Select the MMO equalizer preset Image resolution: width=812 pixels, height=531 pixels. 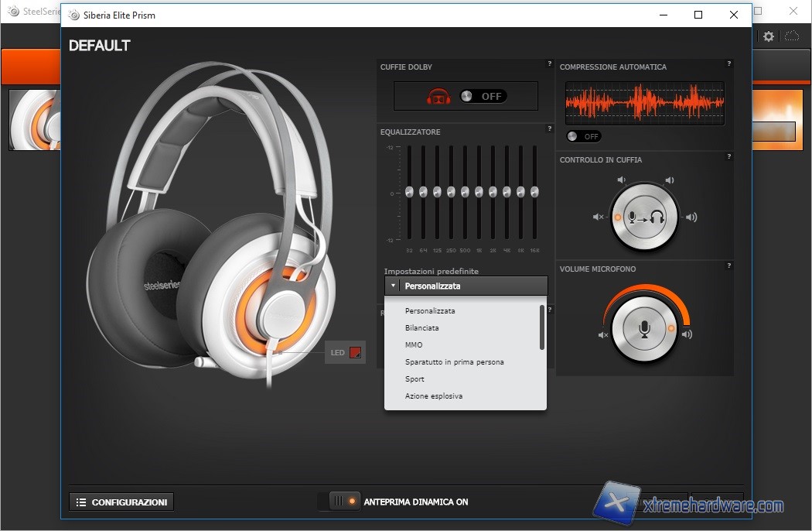[x=414, y=345]
